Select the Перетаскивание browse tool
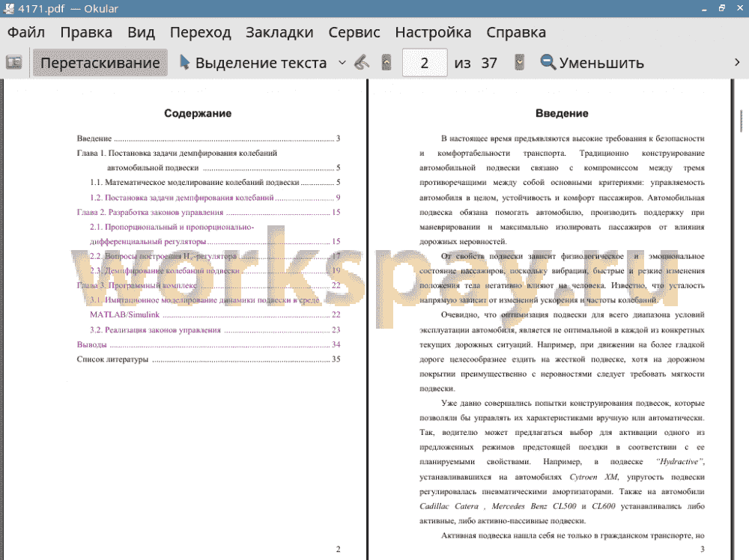749x560 pixels. 100,63
